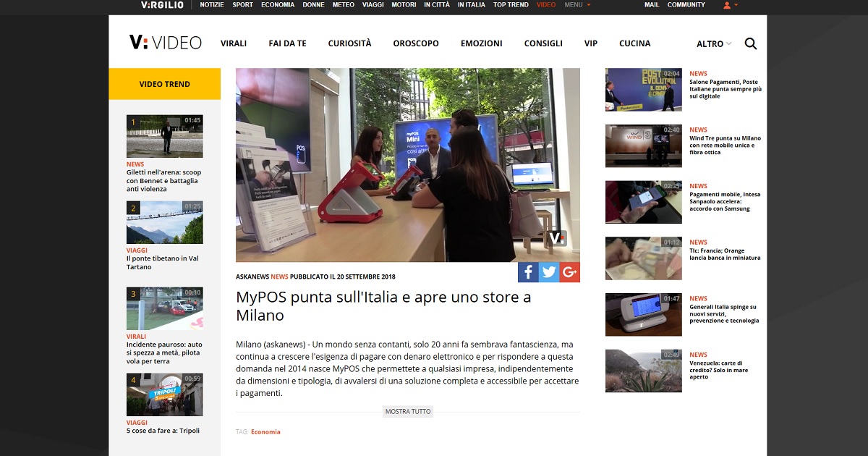Play the main MyPOS video
Screen dimensions: 868x456
point(408,165)
